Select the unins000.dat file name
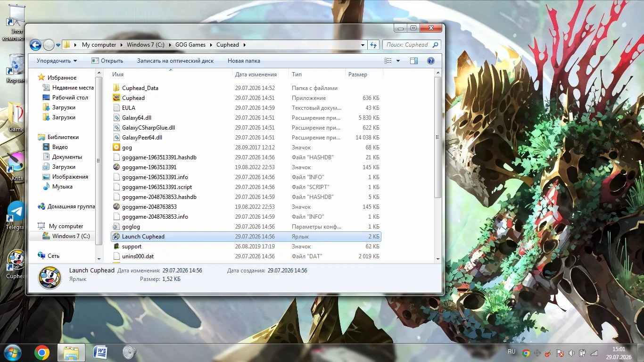This screenshot has width=644, height=362. pos(138,256)
